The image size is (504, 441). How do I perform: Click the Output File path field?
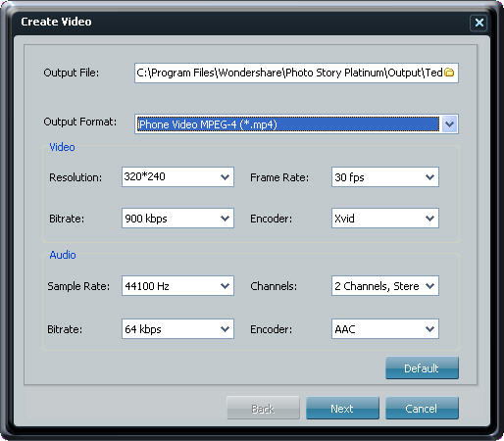tap(296, 73)
